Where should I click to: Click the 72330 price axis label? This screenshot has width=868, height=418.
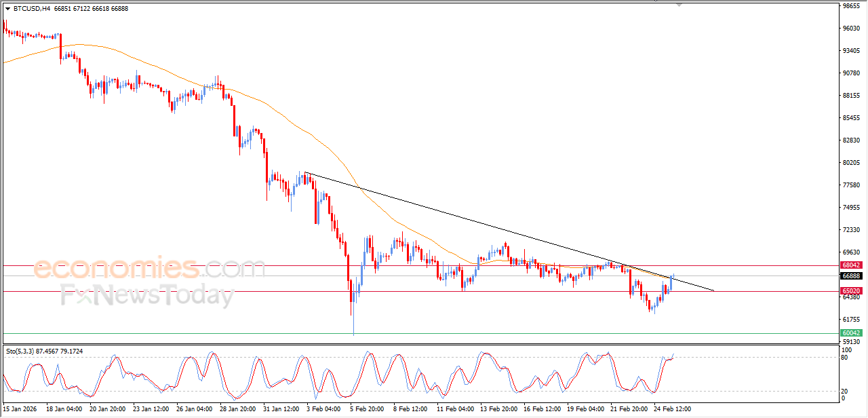(x=852, y=230)
